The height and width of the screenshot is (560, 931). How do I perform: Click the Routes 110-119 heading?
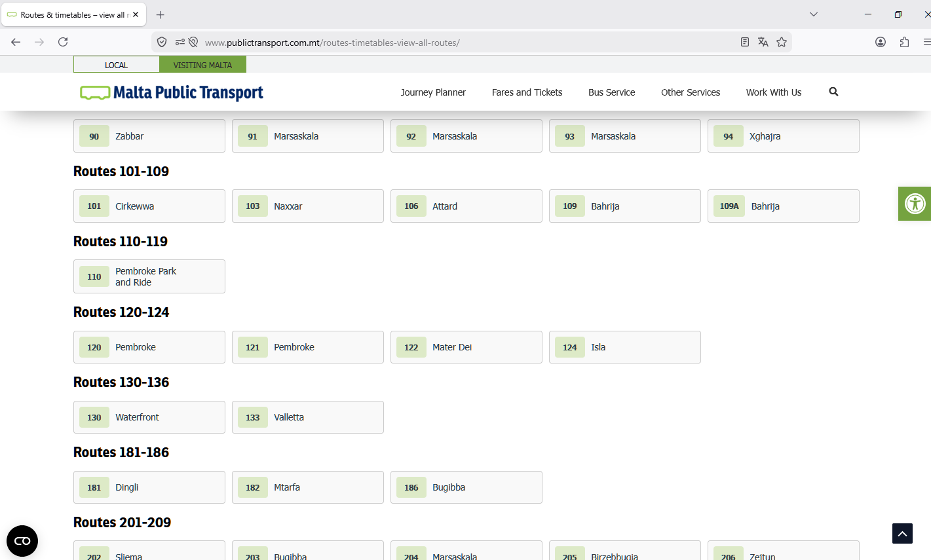pyautogui.click(x=121, y=242)
